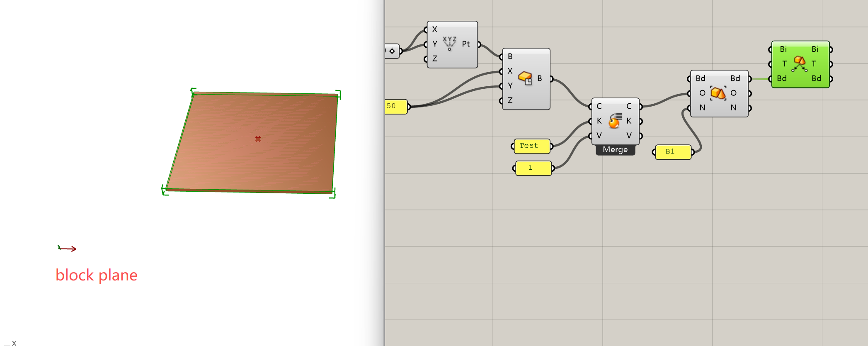Select the yellow panel containing 50
The height and width of the screenshot is (346, 868).
coord(395,106)
